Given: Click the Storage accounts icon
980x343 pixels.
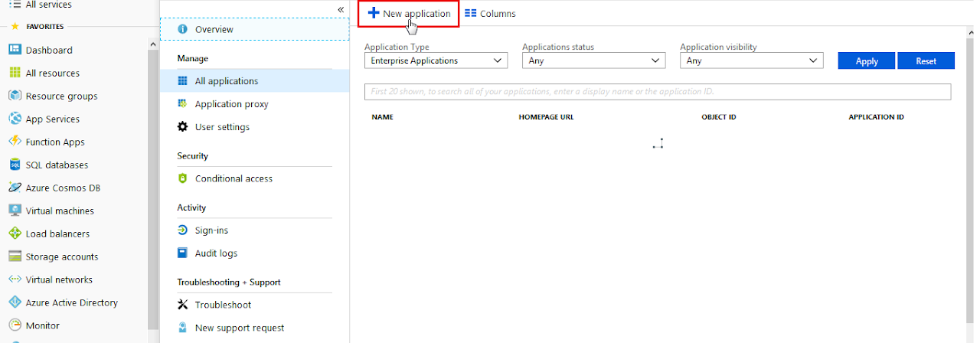Looking at the screenshot, I should coord(14,256).
